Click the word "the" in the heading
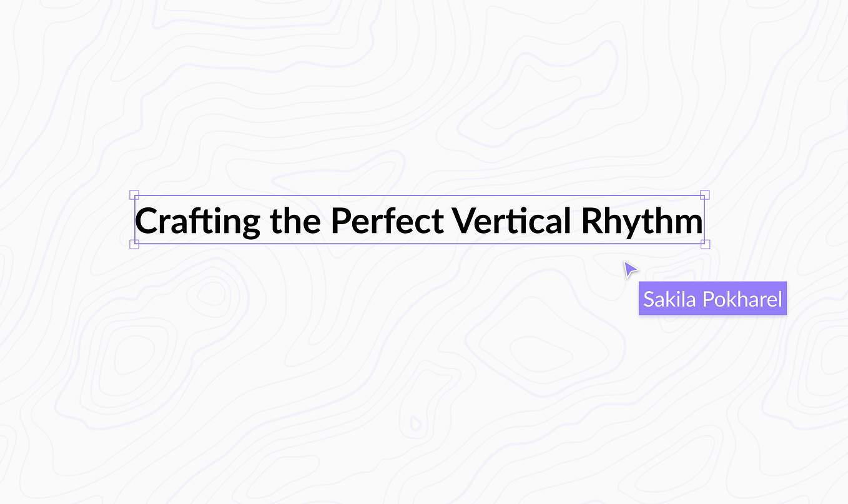This screenshot has height=504, width=848. pos(296,220)
